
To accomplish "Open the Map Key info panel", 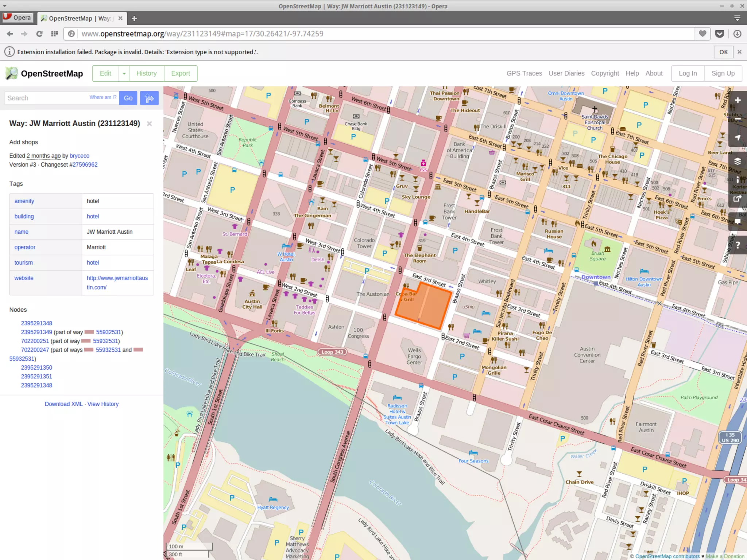I will coord(737,180).
